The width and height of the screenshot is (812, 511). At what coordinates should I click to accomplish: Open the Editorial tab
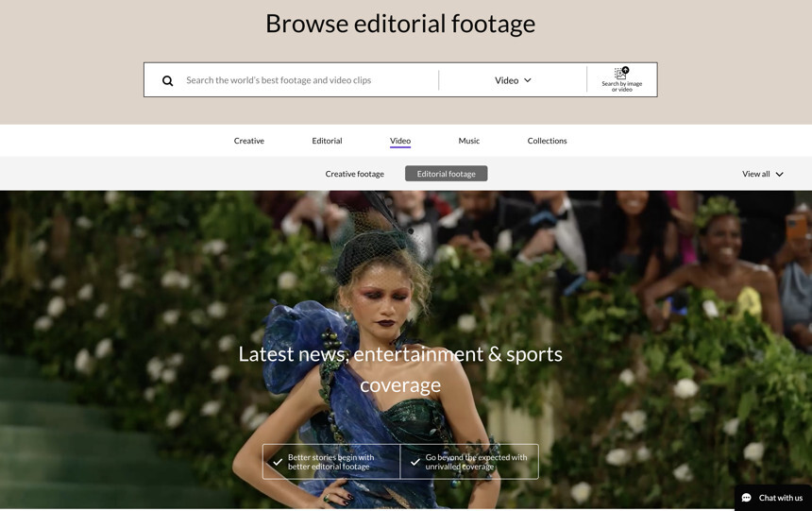pyautogui.click(x=327, y=141)
